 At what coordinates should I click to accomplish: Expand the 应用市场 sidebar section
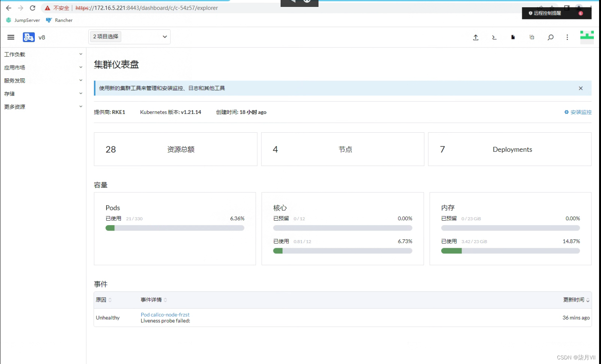pos(43,67)
